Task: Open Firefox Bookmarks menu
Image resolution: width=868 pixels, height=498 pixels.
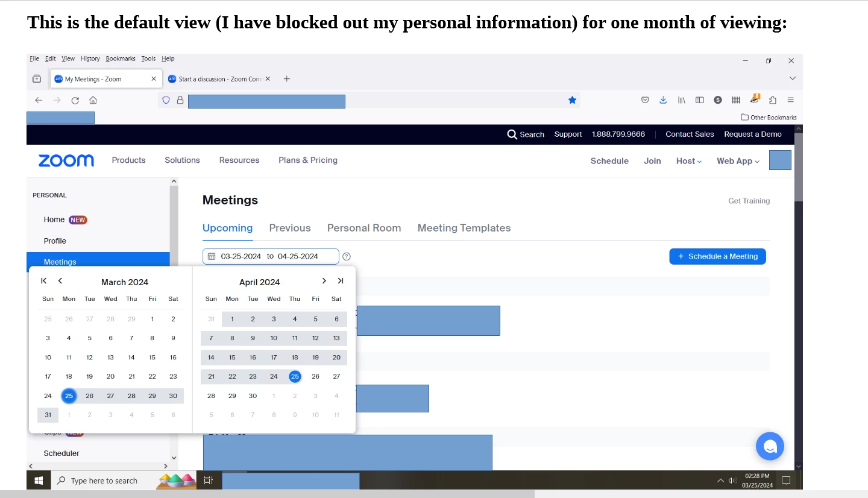Action: pos(121,58)
